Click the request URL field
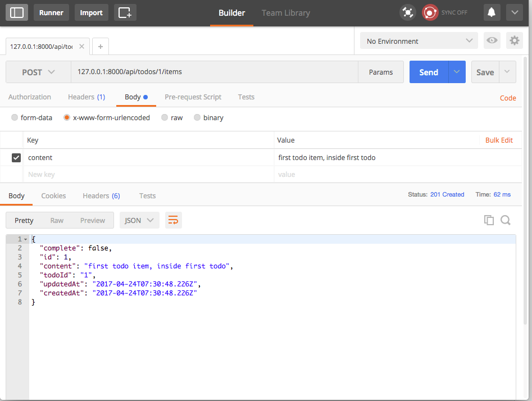The height and width of the screenshot is (401, 532). (x=215, y=72)
